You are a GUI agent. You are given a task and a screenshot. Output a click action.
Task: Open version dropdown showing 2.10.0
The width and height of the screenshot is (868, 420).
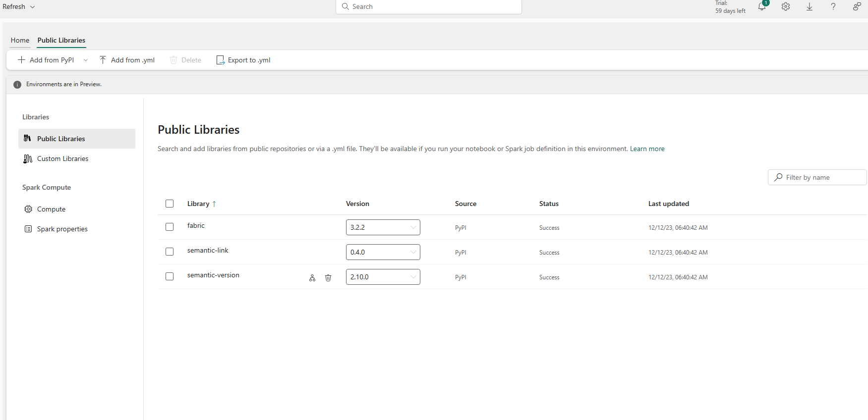(383, 277)
